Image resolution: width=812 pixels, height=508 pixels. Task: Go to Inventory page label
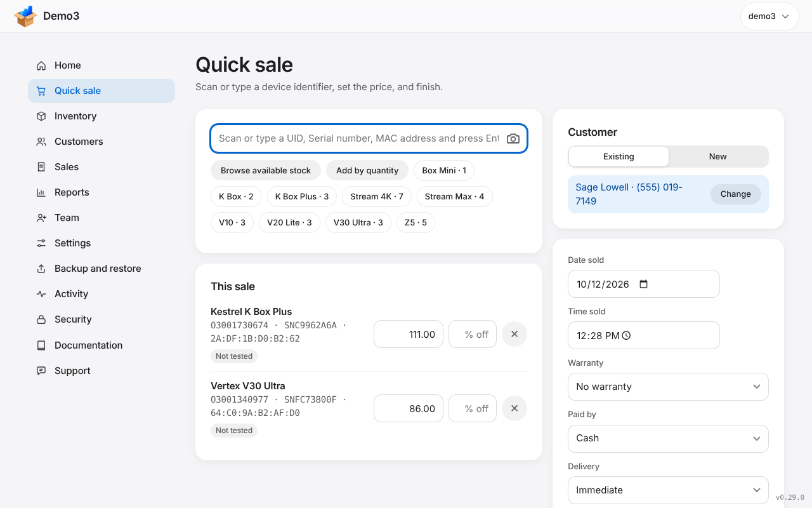pyautogui.click(x=75, y=116)
